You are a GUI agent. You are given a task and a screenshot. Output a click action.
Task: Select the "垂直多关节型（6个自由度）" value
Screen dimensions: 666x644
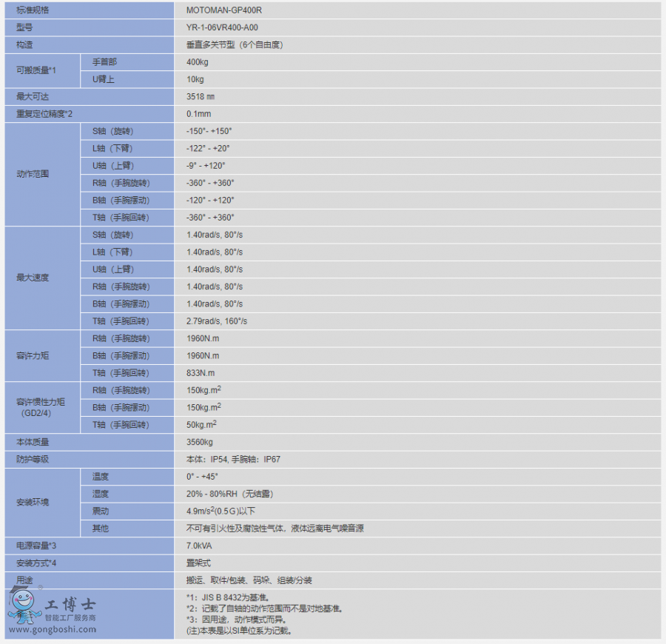click(235, 44)
